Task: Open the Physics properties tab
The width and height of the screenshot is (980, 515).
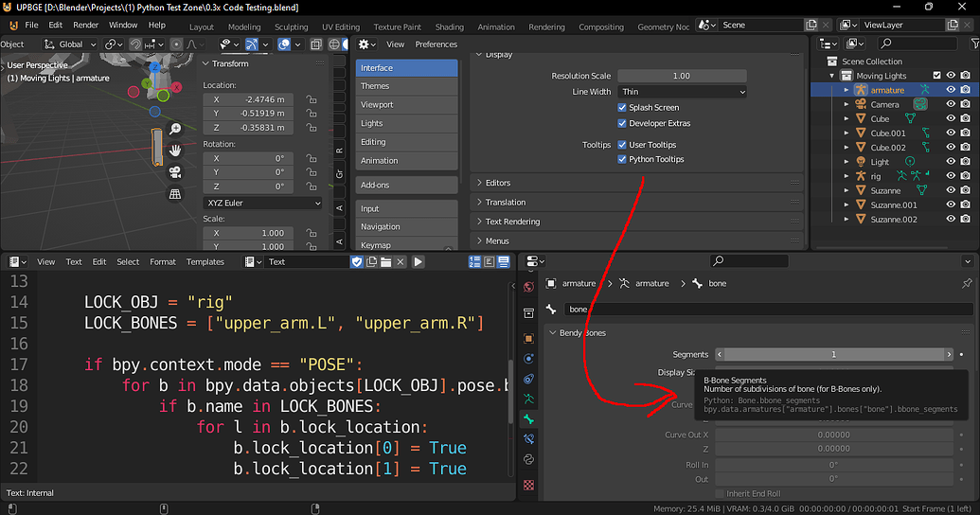Action: [528, 359]
